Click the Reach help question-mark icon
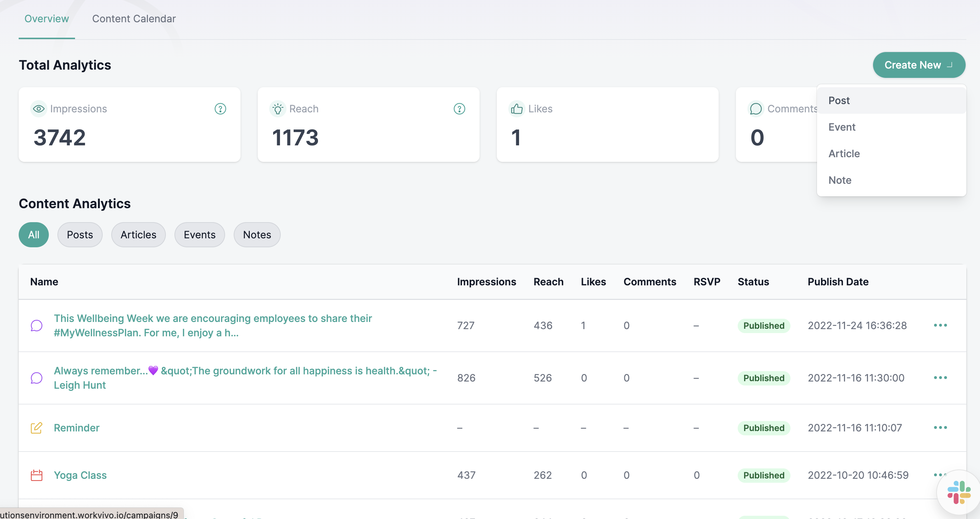Screen dimensions: 980x519 point(459,109)
